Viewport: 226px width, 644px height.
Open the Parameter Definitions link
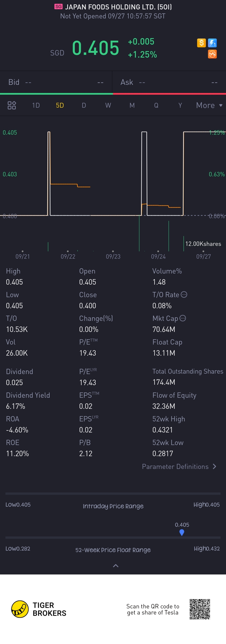(175, 466)
